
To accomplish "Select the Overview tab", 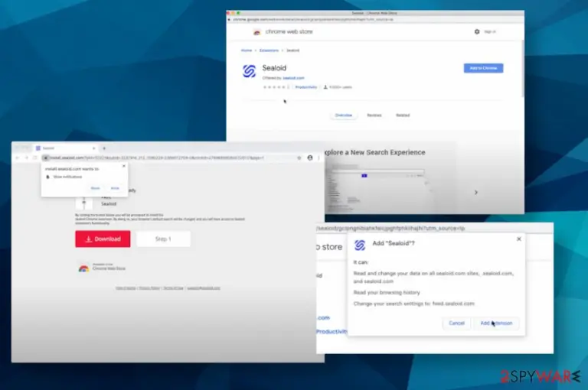I will 344,115.
